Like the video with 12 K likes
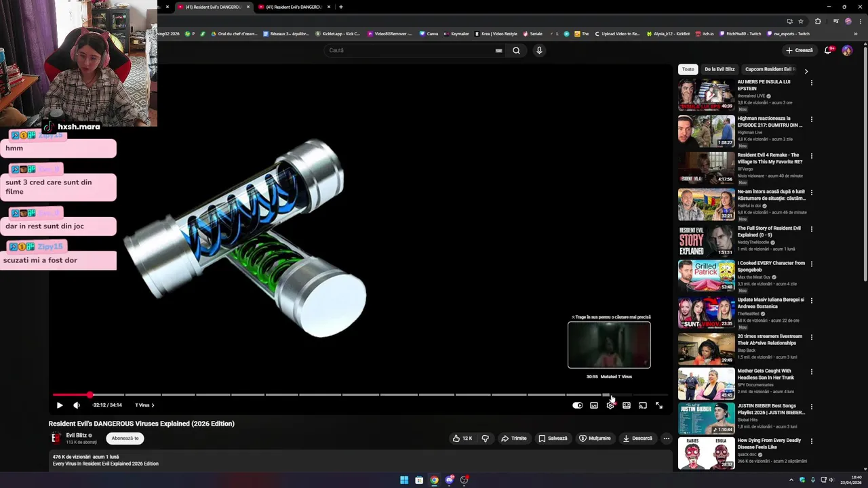Screen dimensions: 868x488 pyautogui.click(x=462, y=439)
